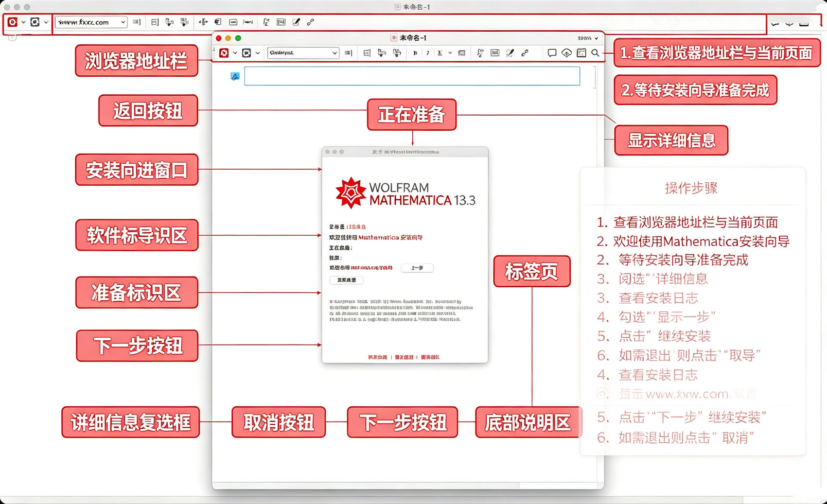Open the dropdown arrow beside front window's Wolfram icon
Image resolution: width=827 pixels, height=504 pixels.
point(235,53)
